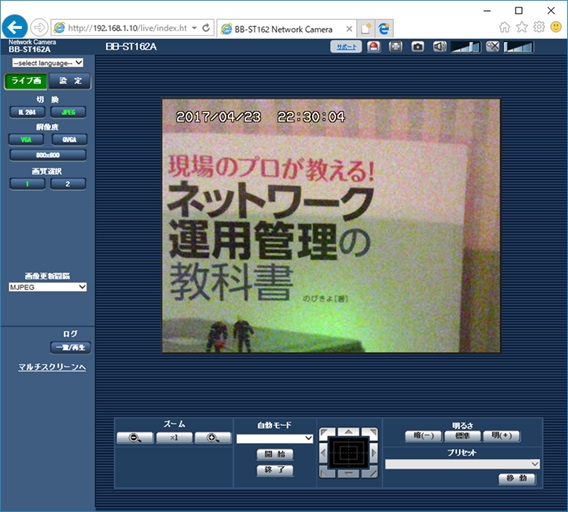Open the select language dropdown
Image resolution: width=568 pixels, height=512 pixels.
pos(47,63)
